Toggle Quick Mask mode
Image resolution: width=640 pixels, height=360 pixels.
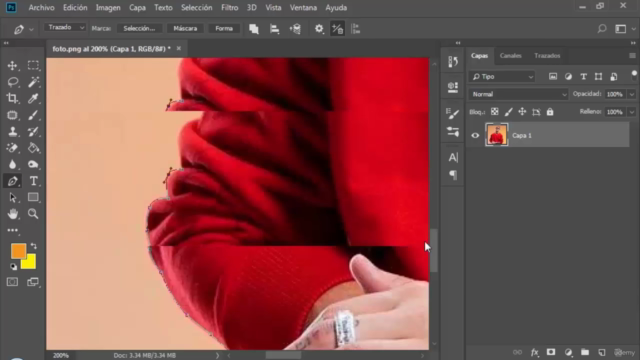click(x=12, y=282)
